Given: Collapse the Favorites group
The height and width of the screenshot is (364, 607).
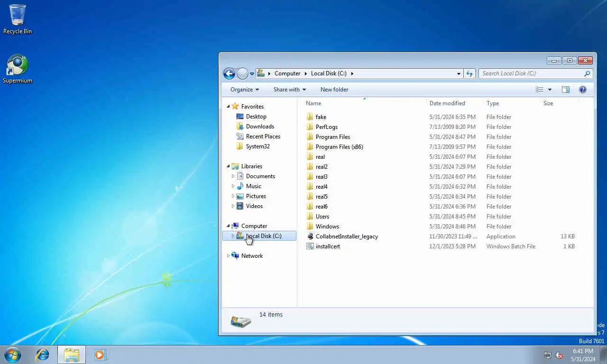Looking at the screenshot, I should (228, 107).
